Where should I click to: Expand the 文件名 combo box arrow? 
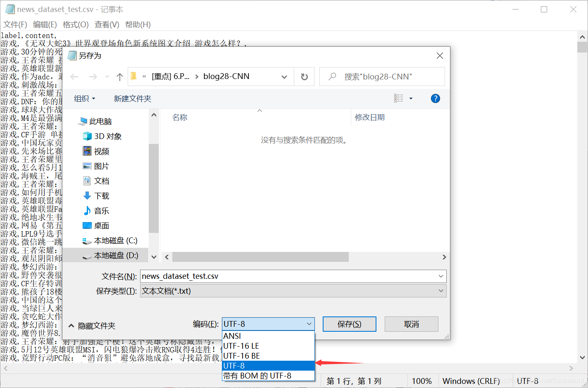coord(440,276)
